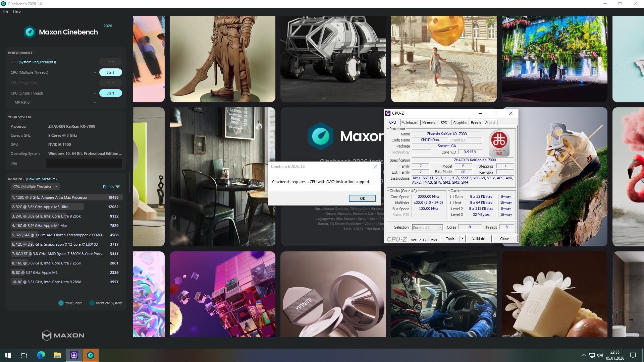644x362 pixels.
Task: Open the System Requirements link
Action: coord(37,62)
